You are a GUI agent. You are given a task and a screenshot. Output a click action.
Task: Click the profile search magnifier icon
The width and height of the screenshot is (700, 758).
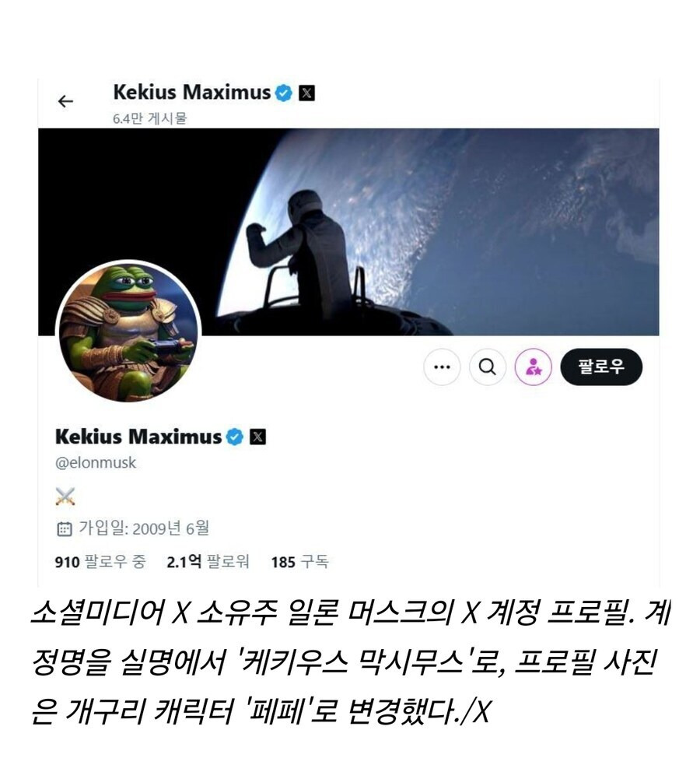tap(488, 367)
